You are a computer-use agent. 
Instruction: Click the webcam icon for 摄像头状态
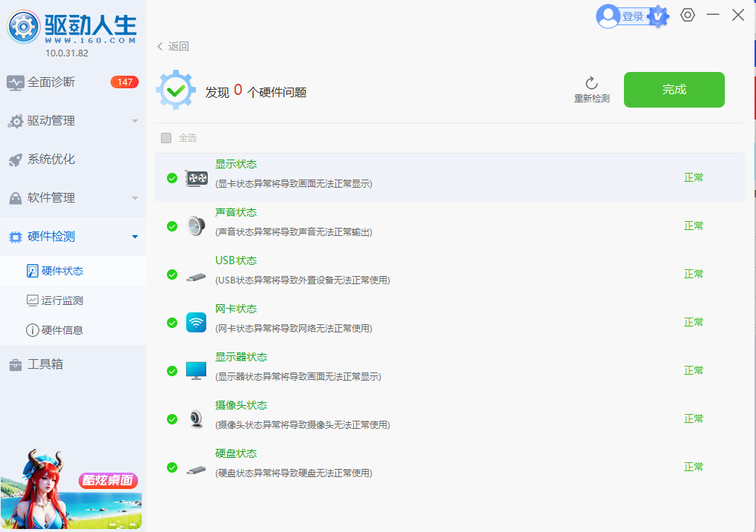(x=195, y=419)
